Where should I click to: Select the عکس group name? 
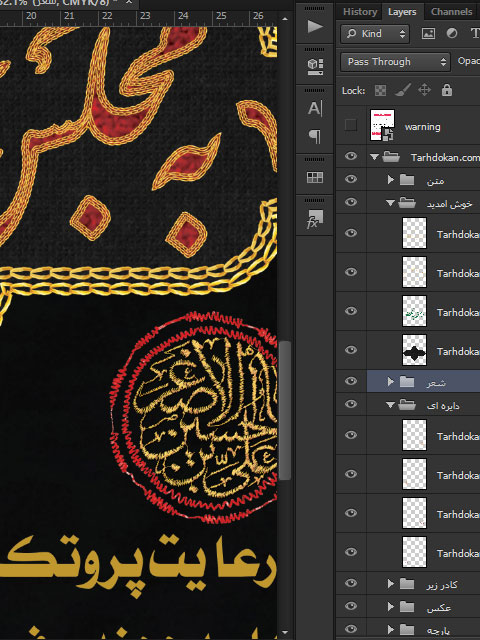point(438,608)
